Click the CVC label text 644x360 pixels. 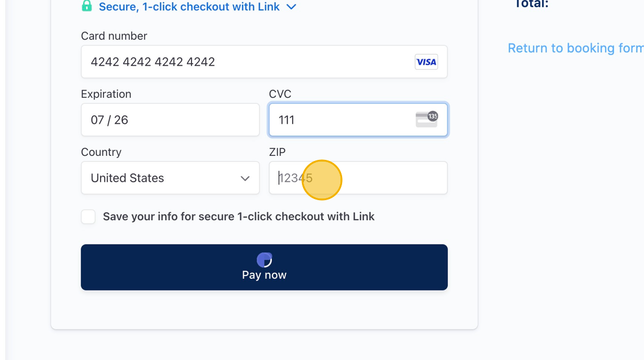[280, 94]
